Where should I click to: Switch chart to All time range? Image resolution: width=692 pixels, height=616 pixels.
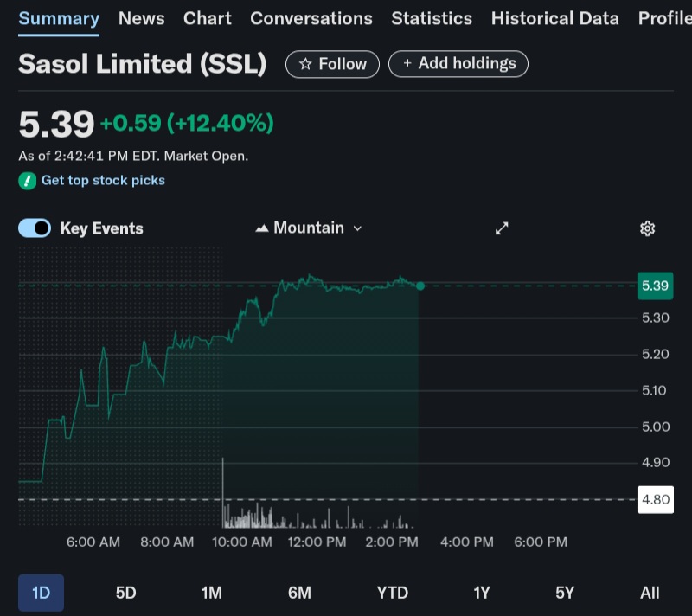pos(650,593)
